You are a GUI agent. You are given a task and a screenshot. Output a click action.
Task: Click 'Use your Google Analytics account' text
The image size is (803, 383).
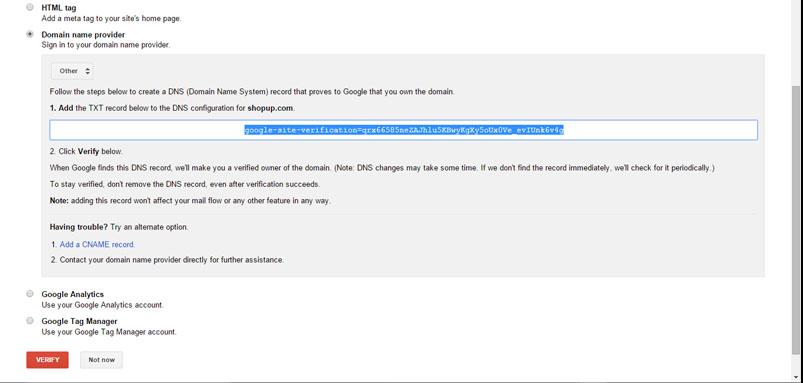pyautogui.click(x=102, y=305)
